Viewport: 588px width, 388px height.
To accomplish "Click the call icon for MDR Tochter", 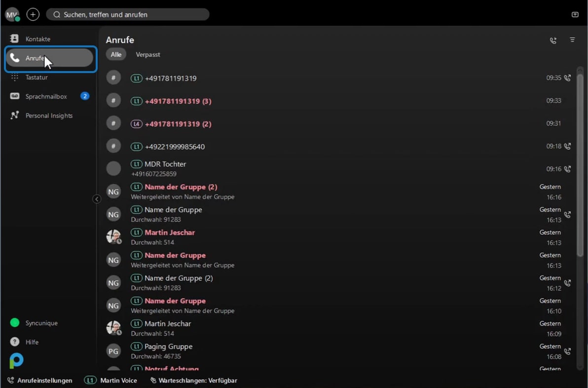I will pos(567,169).
